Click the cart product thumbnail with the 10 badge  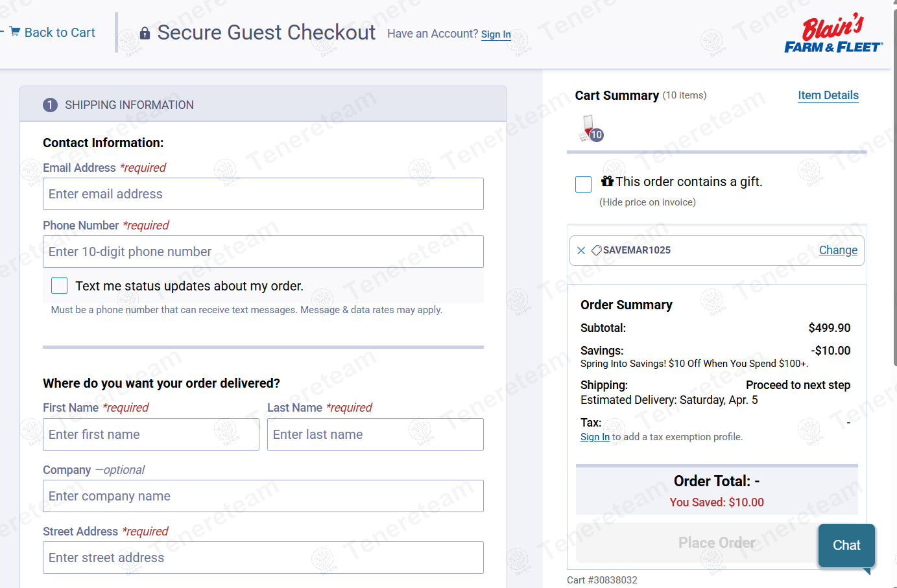[591, 128]
